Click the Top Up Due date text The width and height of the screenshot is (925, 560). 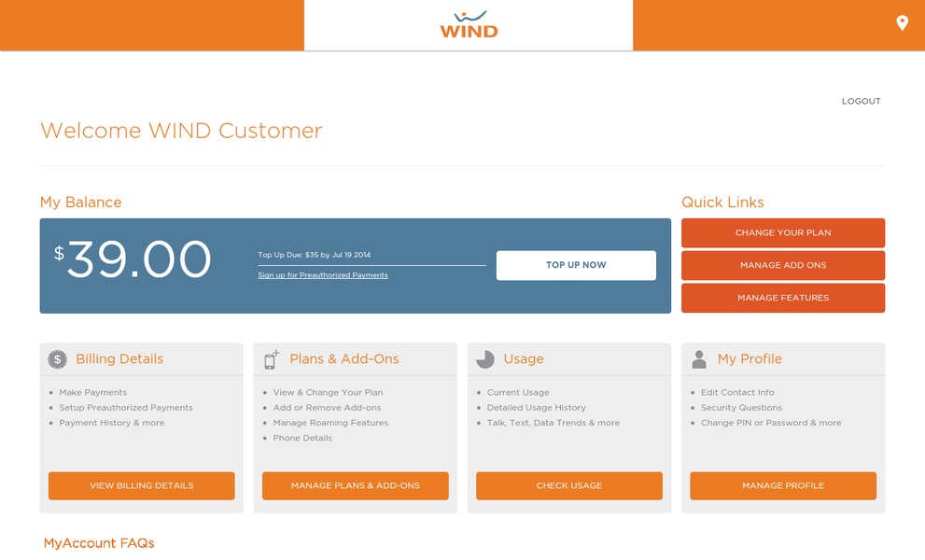coord(315,255)
